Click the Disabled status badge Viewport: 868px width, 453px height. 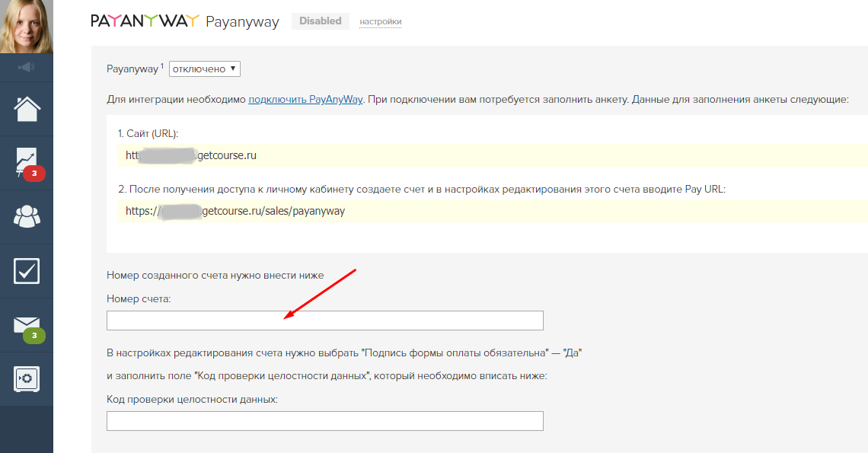pos(321,21)
